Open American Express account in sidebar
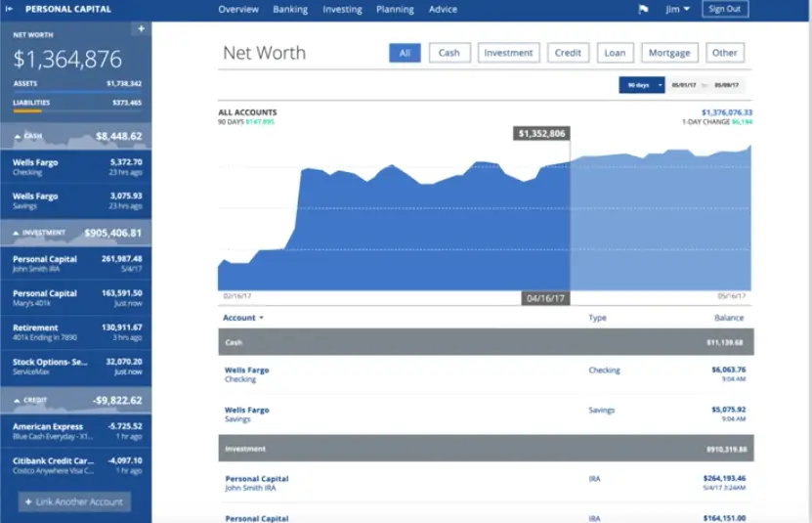Screen dimensions: 812x523 click(x=75, y=431)
